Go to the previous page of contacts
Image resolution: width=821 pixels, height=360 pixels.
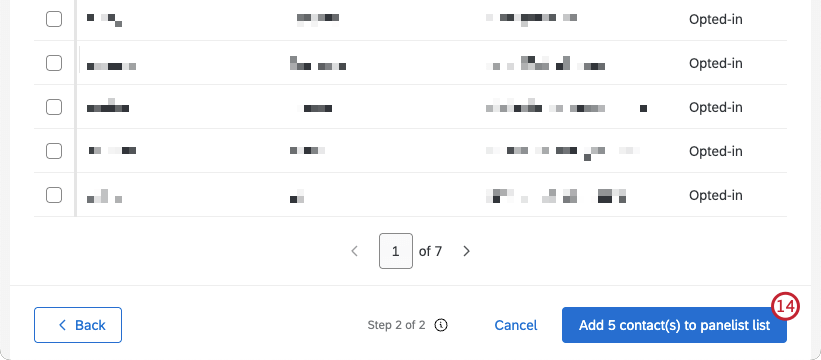pyautogui.click(x=354, y=251)
